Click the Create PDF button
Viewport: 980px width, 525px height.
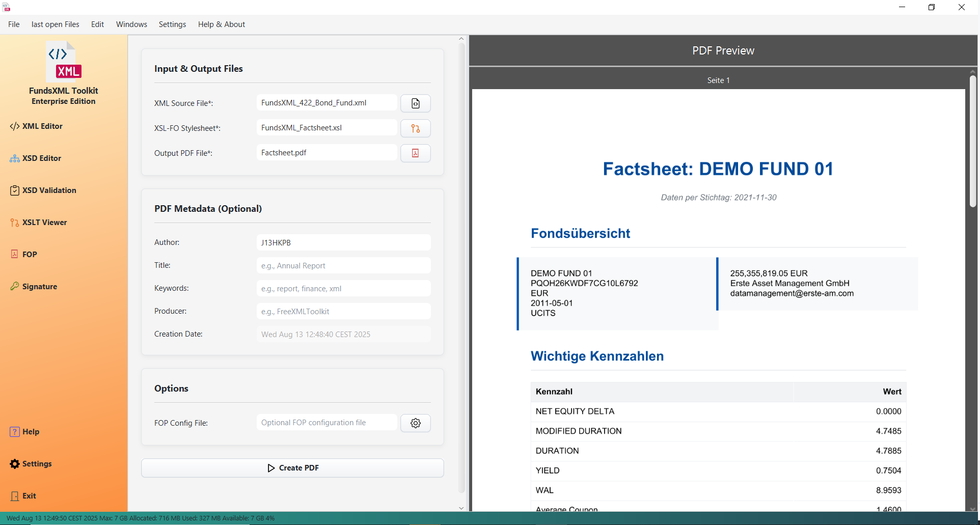pos(292,468)
